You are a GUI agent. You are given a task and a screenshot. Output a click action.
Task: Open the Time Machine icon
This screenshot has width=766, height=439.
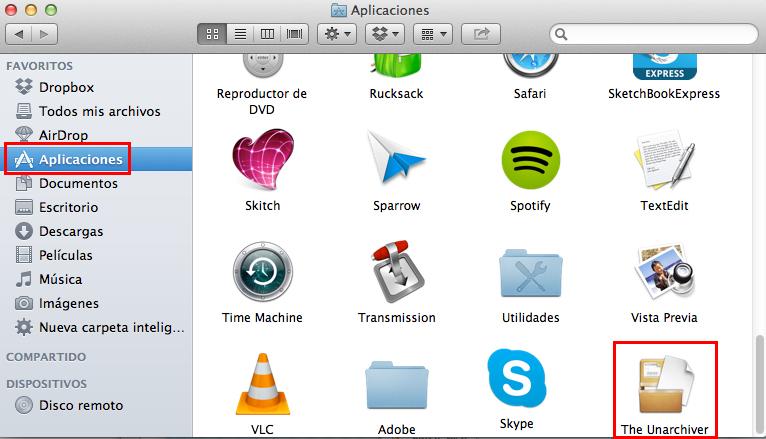tap(263, 273)
